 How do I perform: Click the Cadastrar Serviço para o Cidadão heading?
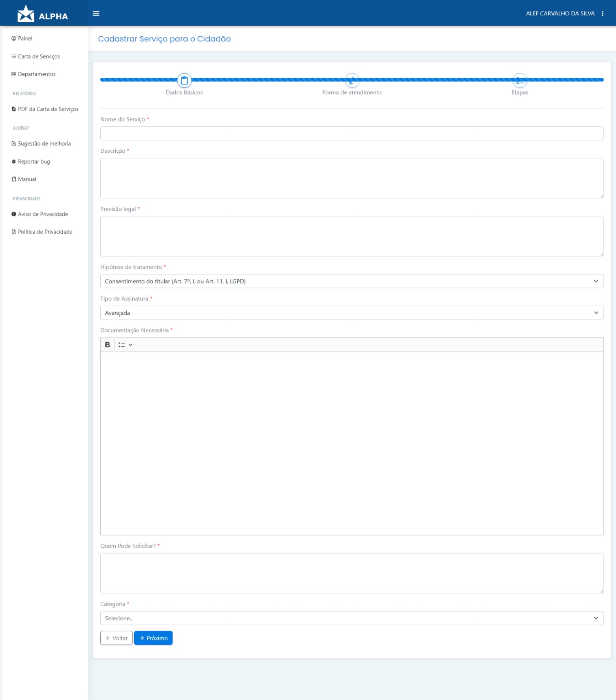(x=164, y=39)
